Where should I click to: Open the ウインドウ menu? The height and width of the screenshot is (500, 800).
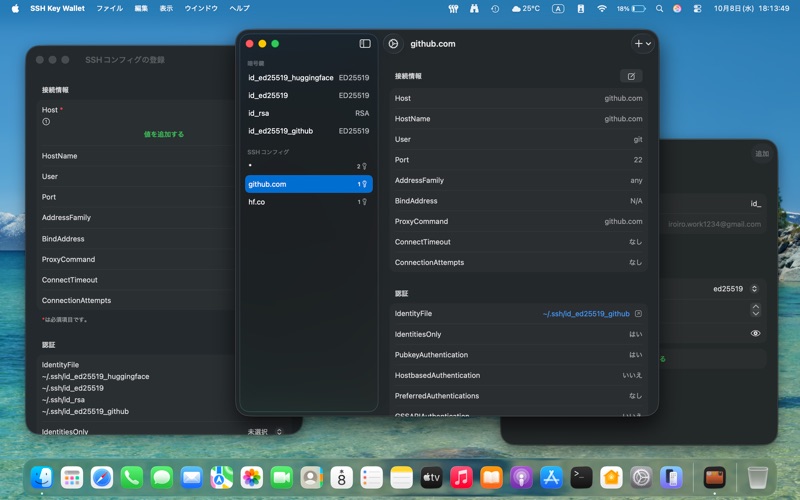click(201, 8)
